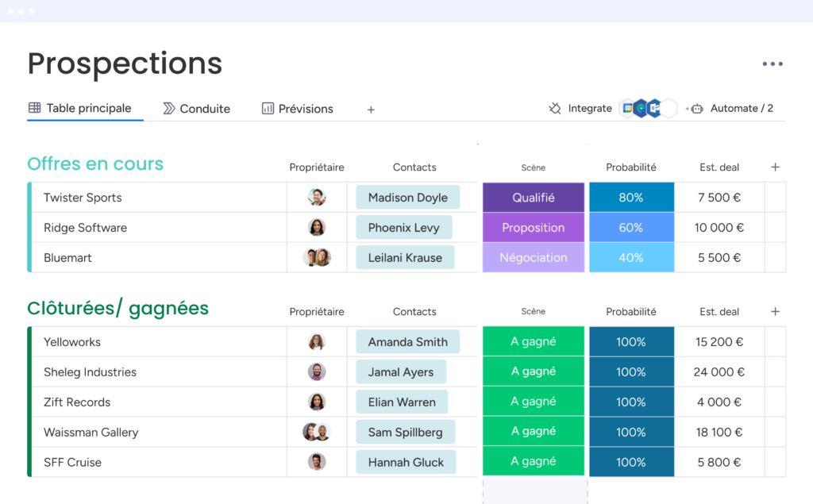The height and width of the screenshot is (504, 813).
Task: Click owner avatar for Yelloworks
Action: 316,342
